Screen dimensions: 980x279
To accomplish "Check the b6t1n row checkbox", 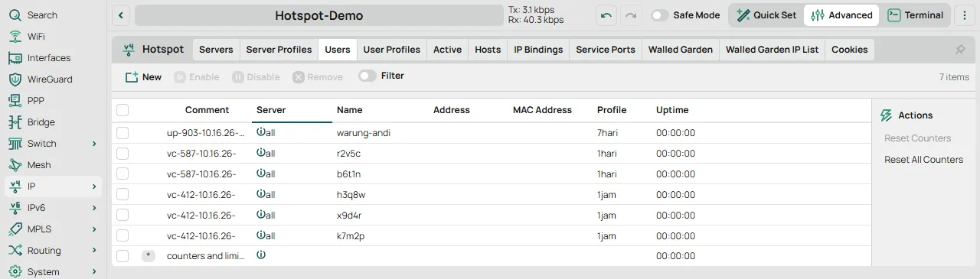I will click(x=122, y=174).
